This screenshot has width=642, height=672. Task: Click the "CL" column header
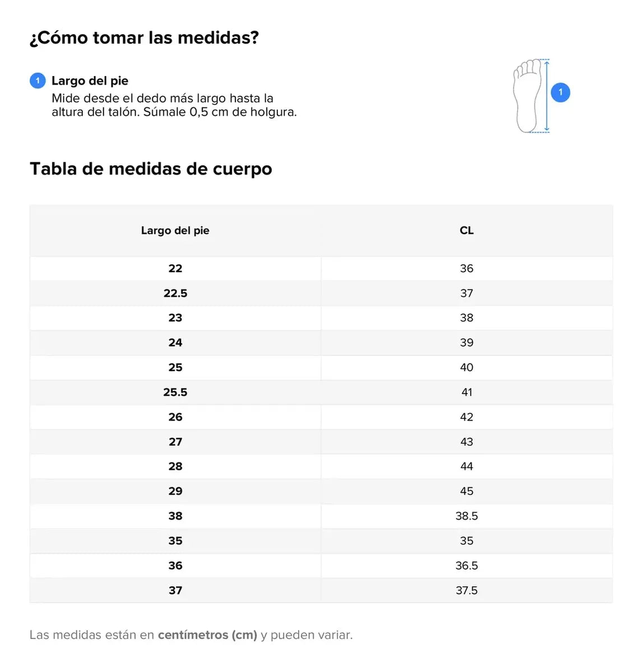pyautogui.click(x=467, y=230)
